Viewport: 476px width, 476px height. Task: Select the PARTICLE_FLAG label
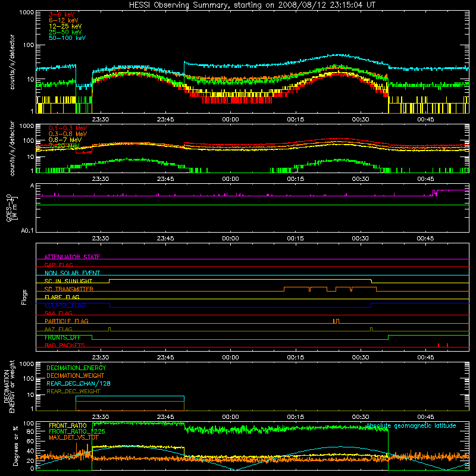pos(67,321)
